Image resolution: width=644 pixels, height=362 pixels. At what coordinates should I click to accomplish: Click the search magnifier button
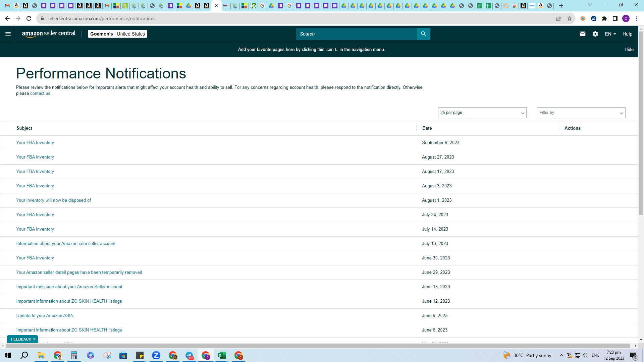[423, 34]
